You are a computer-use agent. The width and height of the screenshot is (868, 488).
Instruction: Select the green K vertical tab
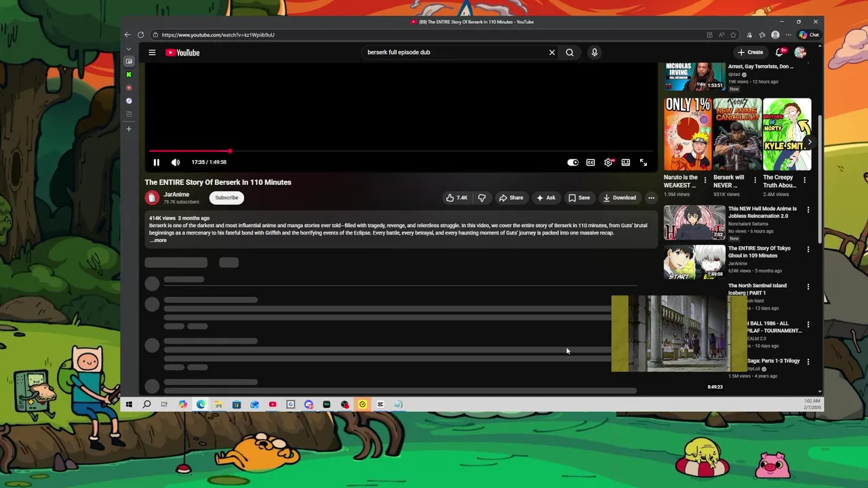point(129,75)
